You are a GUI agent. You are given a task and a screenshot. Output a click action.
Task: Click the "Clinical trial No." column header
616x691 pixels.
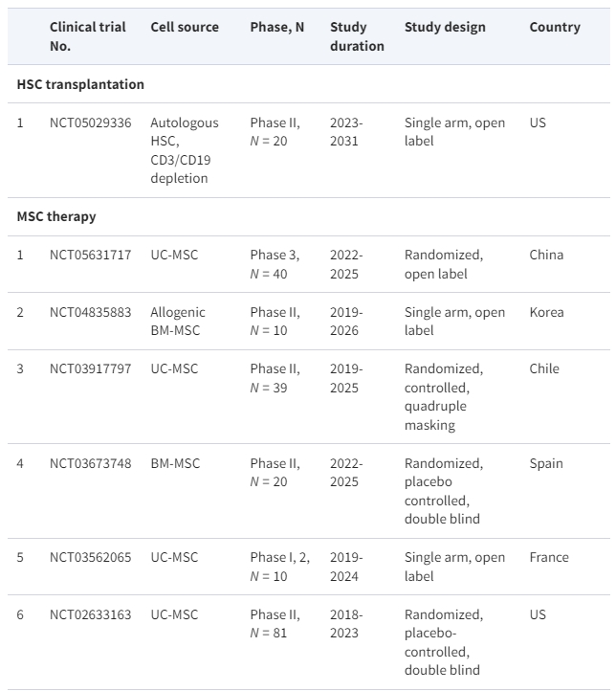pos(88,36)
